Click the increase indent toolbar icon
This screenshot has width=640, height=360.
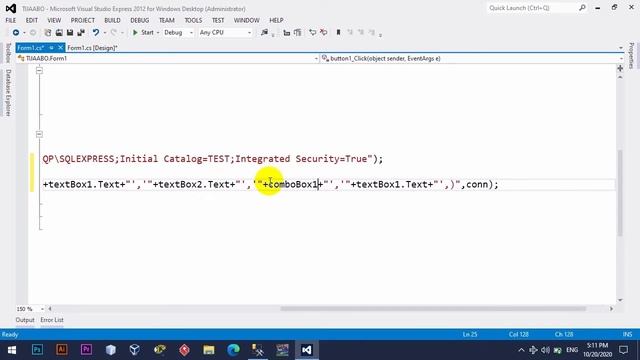tap(298, 32)
